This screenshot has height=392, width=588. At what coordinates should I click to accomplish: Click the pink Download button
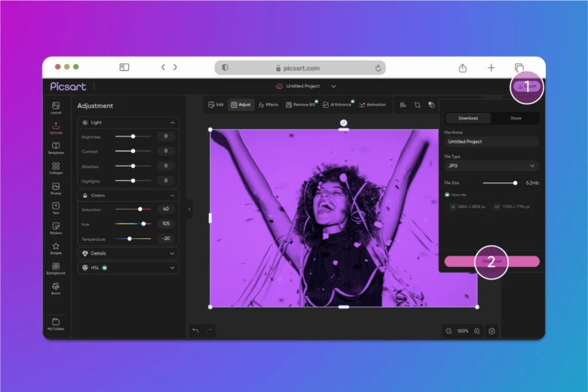click(492, 261)
